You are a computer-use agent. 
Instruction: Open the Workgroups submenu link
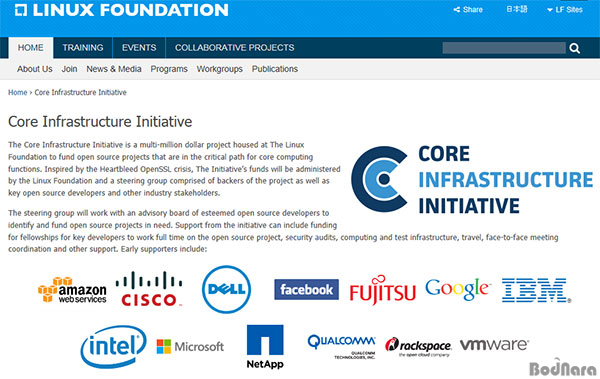pyautogui.click(x=220, y=69)
